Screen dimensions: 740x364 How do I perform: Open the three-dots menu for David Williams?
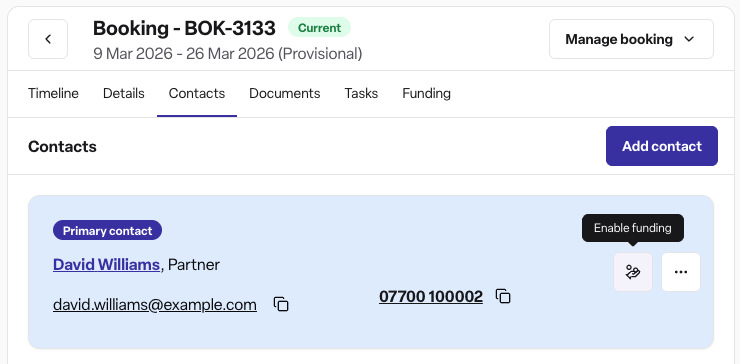coord(681,272)
